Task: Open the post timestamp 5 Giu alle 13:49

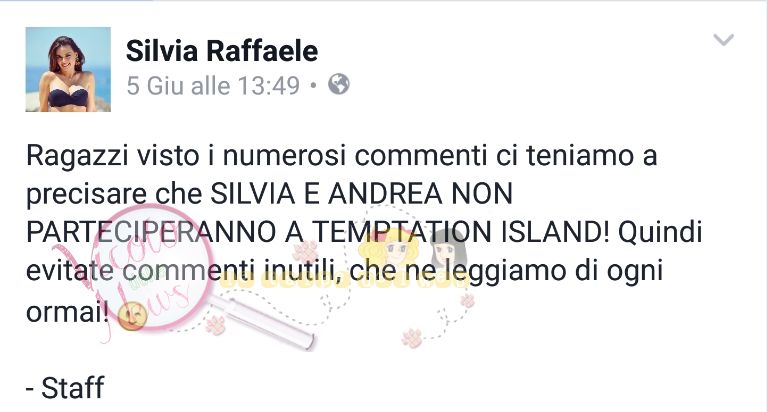Action: [x=213, y=86]
